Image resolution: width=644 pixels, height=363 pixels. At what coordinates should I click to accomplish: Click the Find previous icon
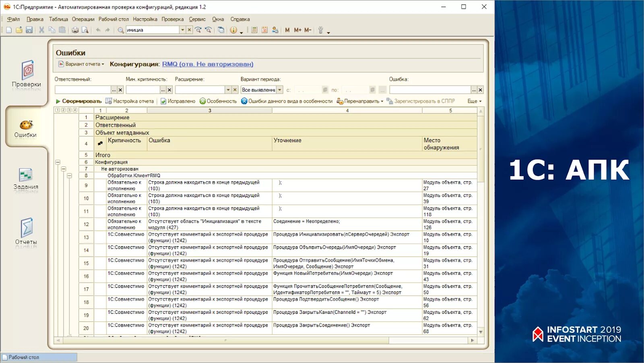coord(208,30)
